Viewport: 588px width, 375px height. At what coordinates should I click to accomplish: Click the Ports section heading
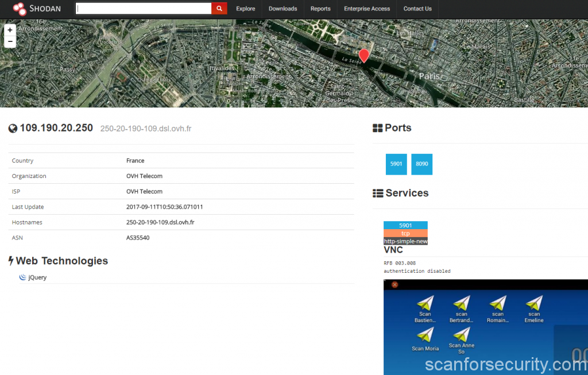coord(398,128)
